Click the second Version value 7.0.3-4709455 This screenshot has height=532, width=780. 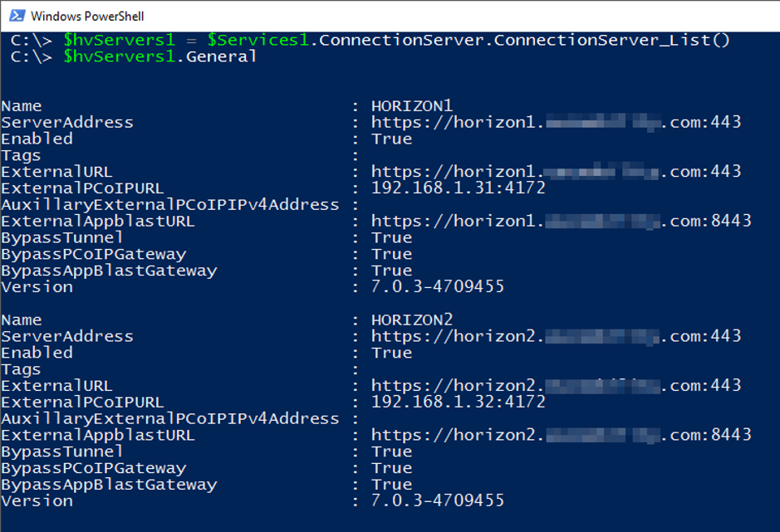pos(438,500)
